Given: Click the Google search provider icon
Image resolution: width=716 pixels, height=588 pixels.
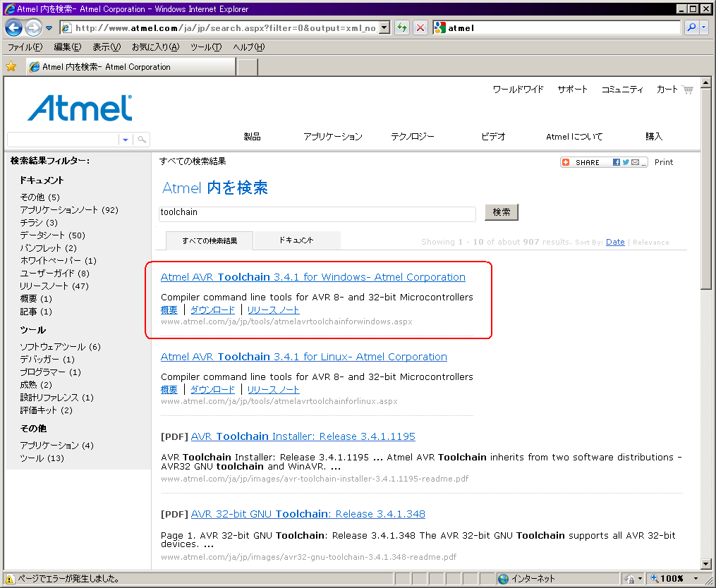Looking at the screenshot, I should (x=439, y=27).
